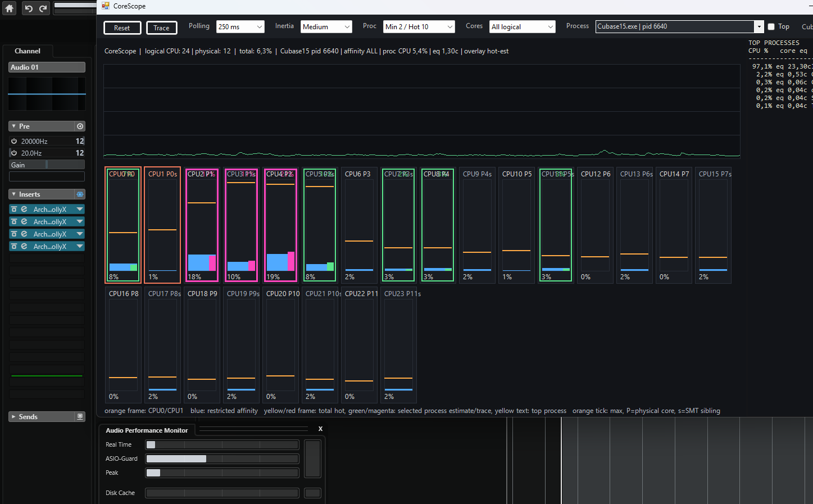Open the Process dropdown arrow for Cubase15.exe

759,26
